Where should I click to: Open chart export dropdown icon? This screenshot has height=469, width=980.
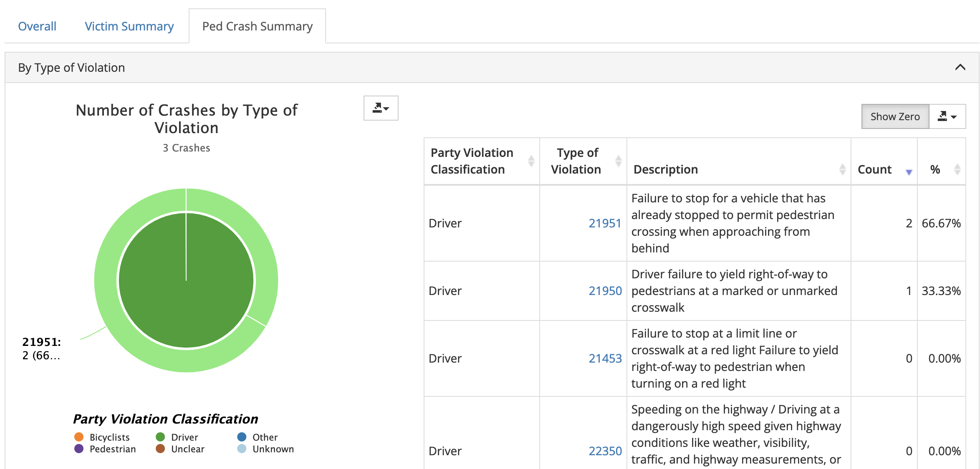381,108
